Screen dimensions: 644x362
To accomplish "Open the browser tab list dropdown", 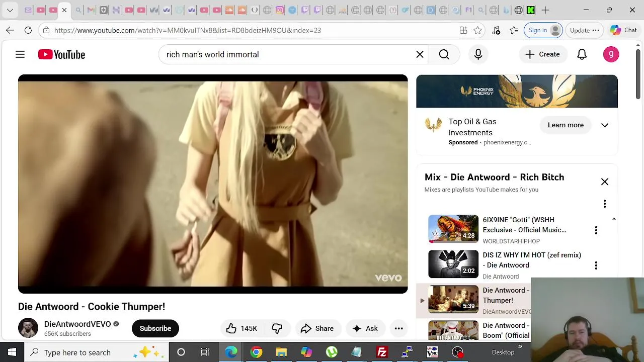I will 10,10.
